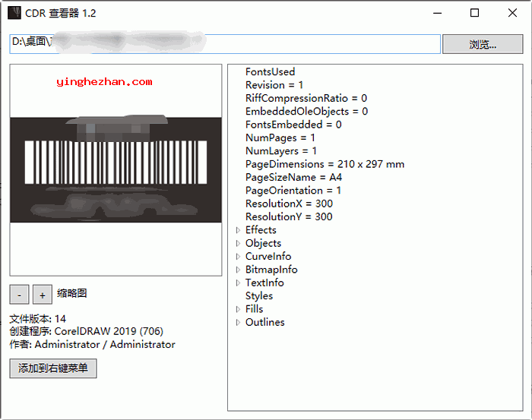Select ResolutionY = 300 row
This screenshot has height=420, width=532.
click(289, 217)
